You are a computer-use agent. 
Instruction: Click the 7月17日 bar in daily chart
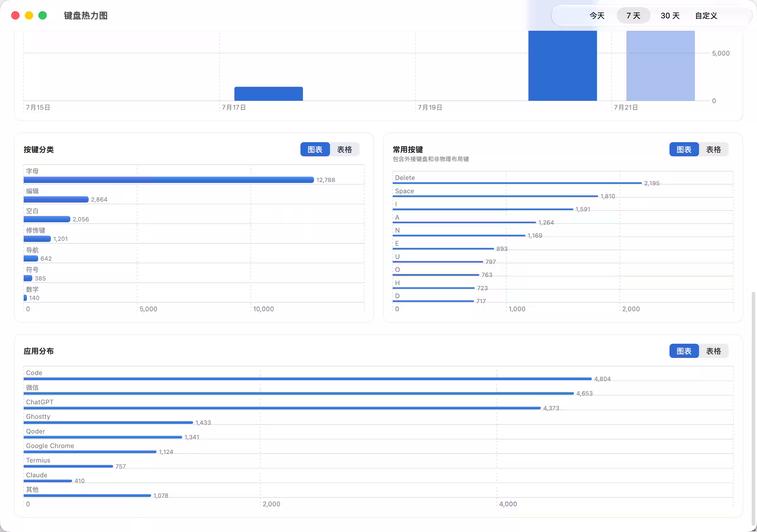click(268, 94)
